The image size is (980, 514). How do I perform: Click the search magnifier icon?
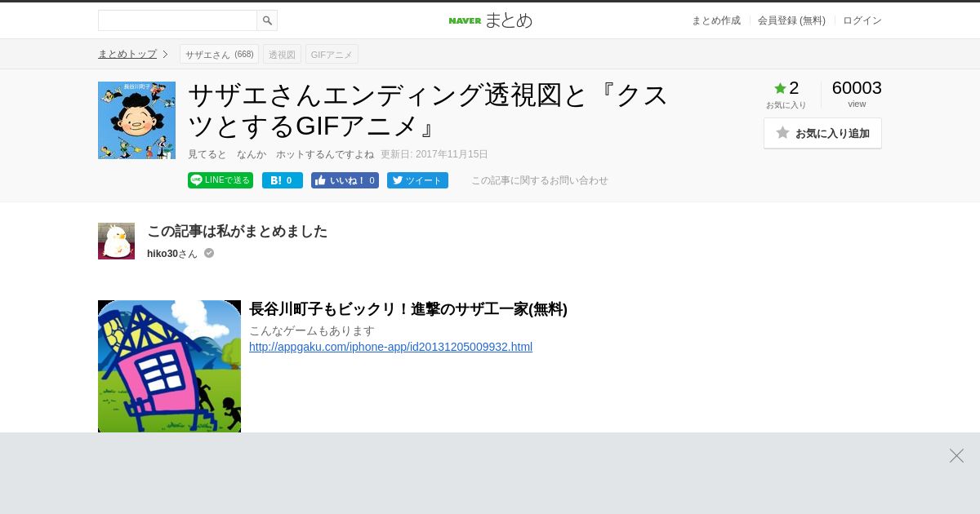click(267, 20)
